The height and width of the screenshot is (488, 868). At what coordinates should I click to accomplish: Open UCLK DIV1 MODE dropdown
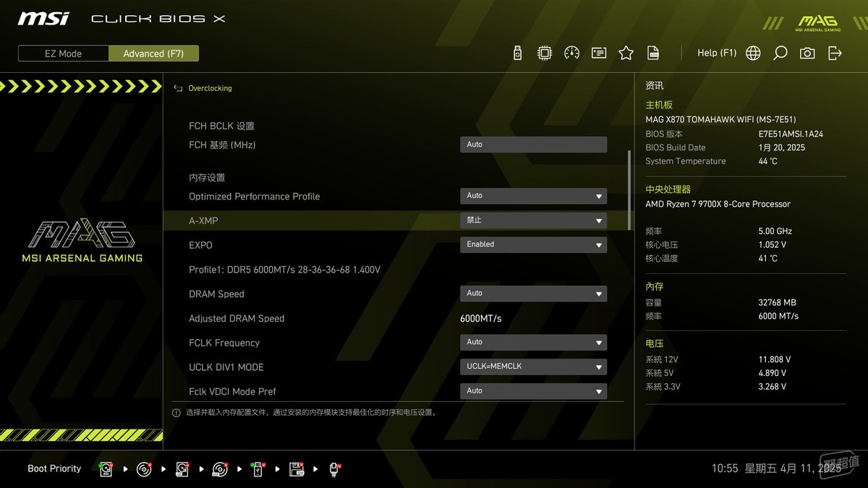pos(533,367)
